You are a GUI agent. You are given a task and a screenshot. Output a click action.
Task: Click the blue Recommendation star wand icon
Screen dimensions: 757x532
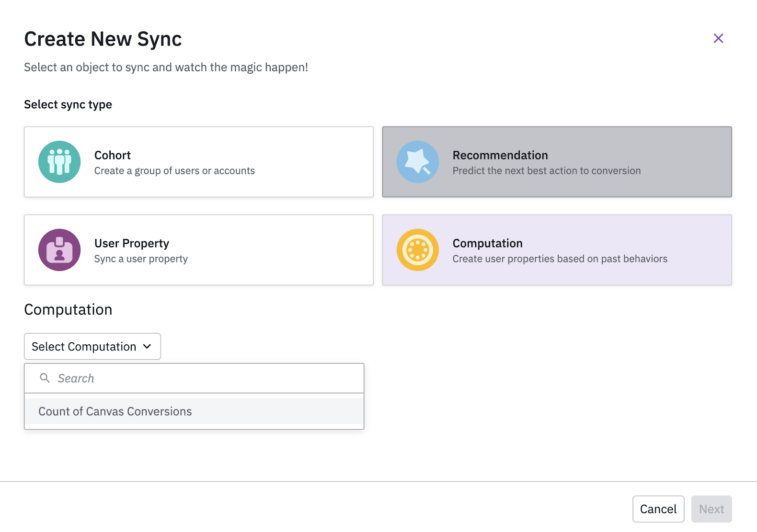click(x=417, y=162)
